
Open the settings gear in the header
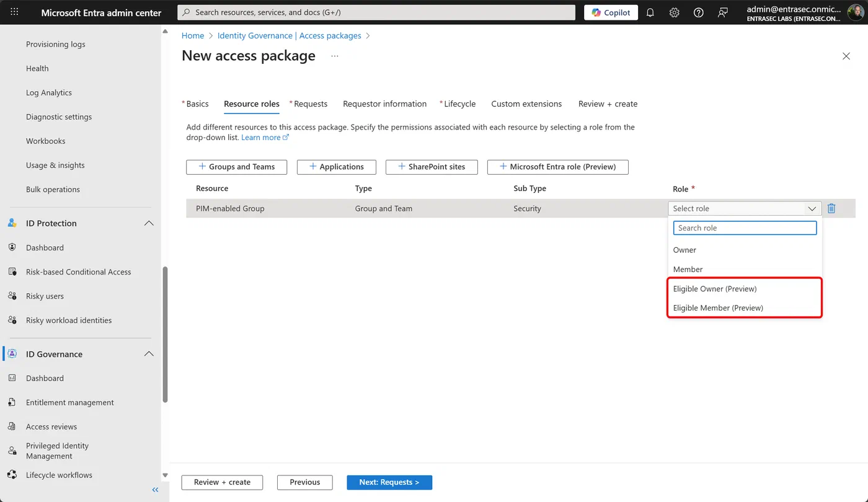[x=675, y=12]
